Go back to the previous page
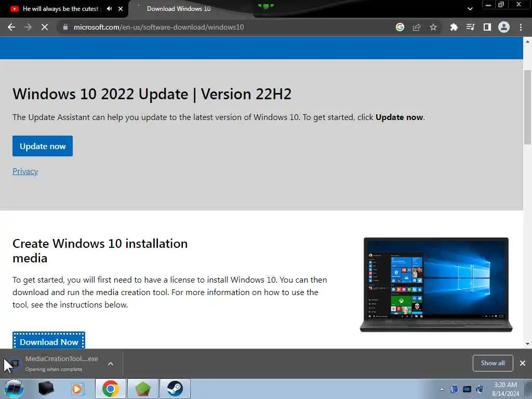 pyautogui.click(x=11, y=27)
